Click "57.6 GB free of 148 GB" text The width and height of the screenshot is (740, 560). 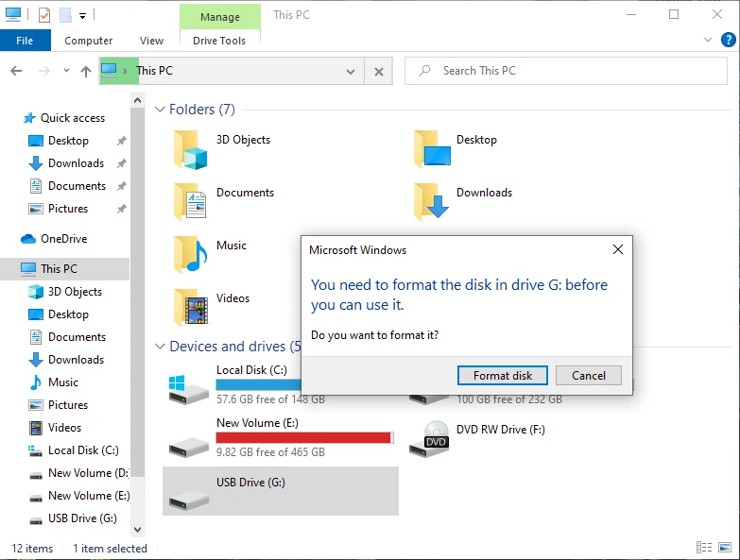pyautogui.click(x=270, y=399)
